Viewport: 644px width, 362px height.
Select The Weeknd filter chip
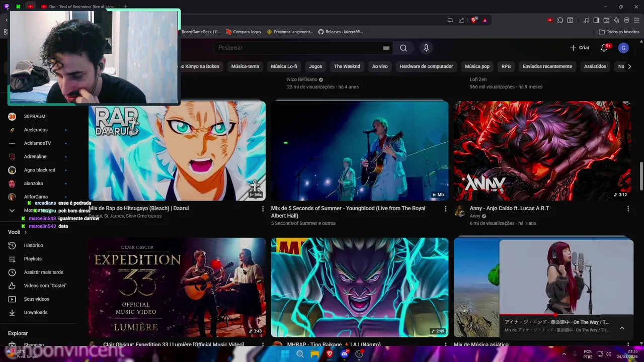click(347, 66)
